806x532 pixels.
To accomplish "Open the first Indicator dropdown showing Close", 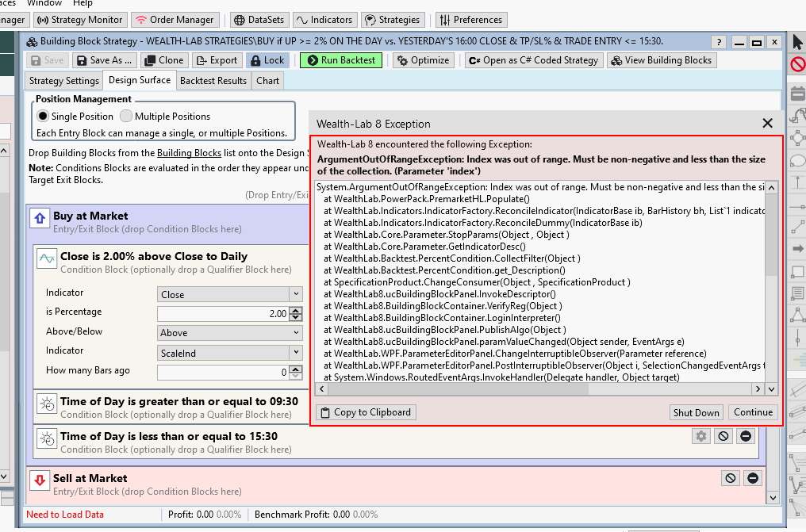I will pos(230,294).
